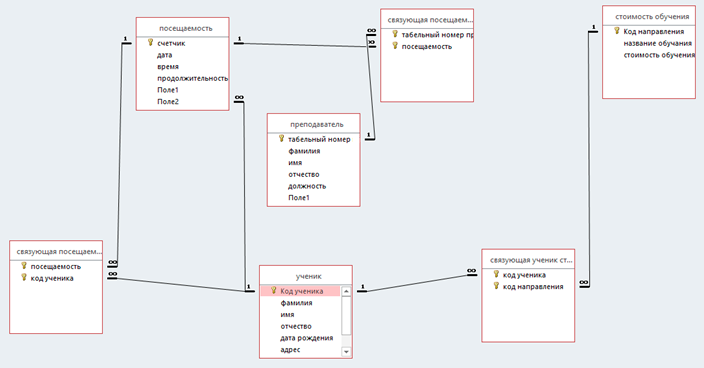
Task: Click key icon beside код ученика in связующая ученик table
Action: tap(496, 274)
